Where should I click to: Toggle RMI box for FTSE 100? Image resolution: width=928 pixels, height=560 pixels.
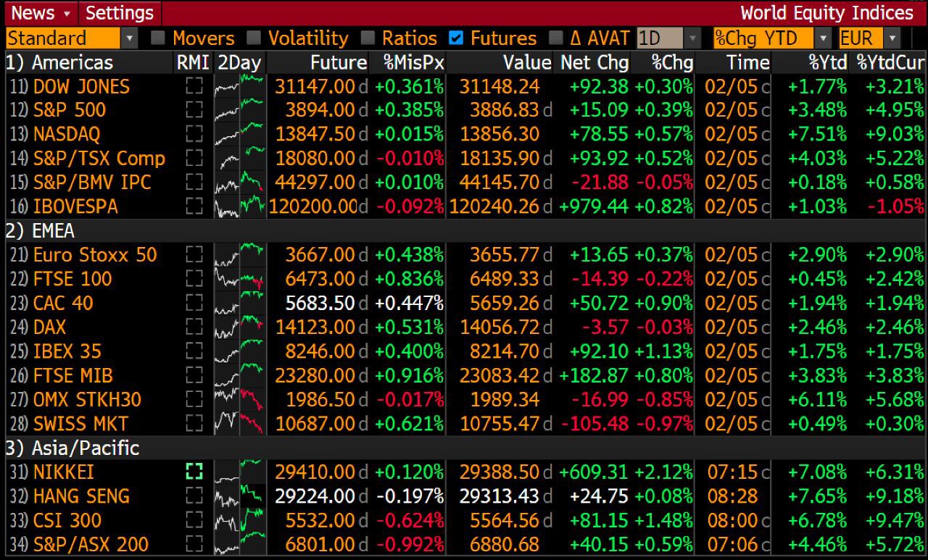click(194, 279)
